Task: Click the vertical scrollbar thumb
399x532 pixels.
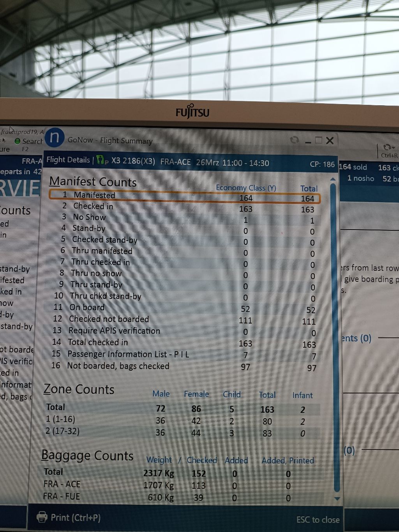Action: point(333,335)
